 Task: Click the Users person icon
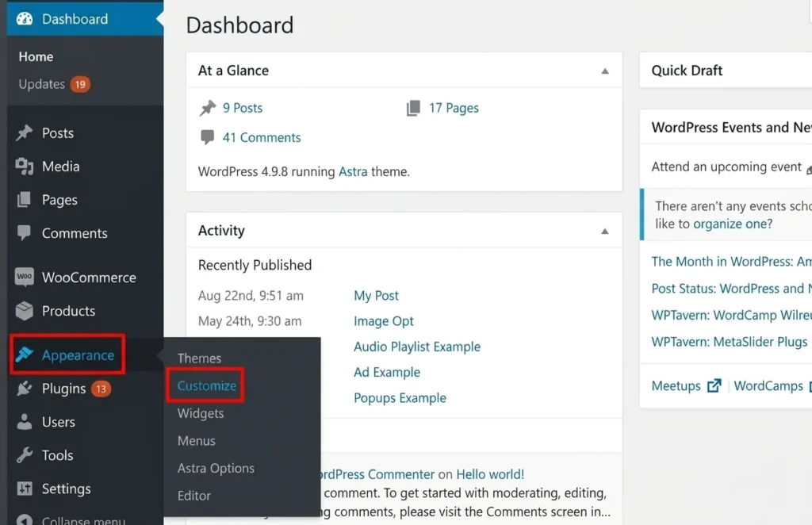(25, 422)
